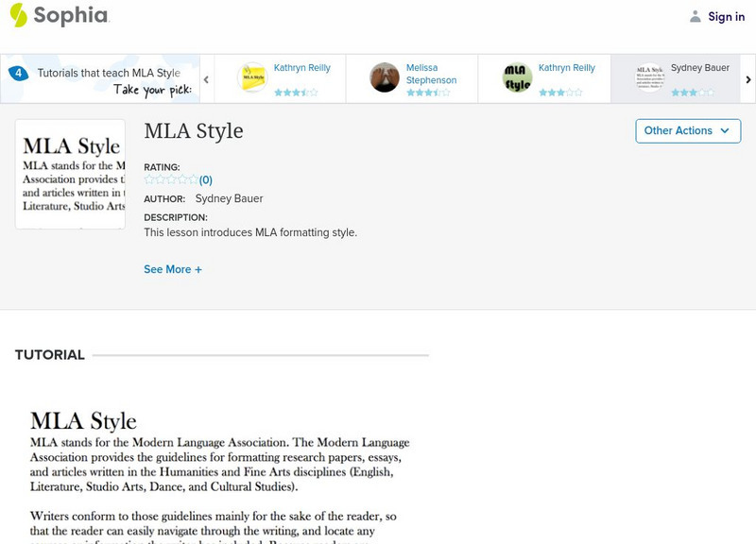Expand description with See More +
Viewport: 756px width, 544px height.
coord(173,269)
